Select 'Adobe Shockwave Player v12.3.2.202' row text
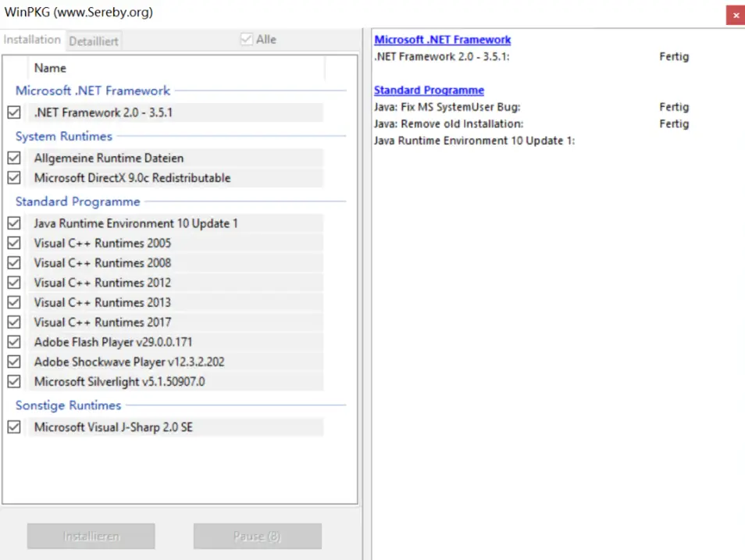Viewport: 745px width, 560px height. pyautogui.click(x=129, y=362)
